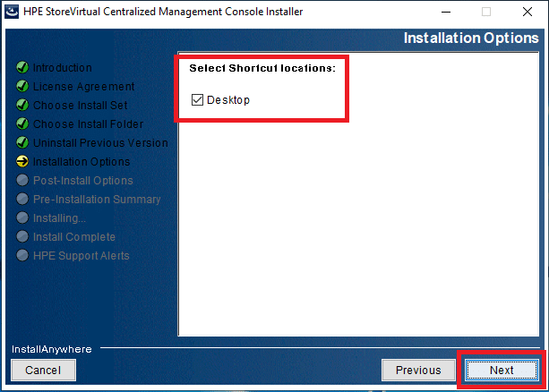Select the Install Complete step label
The image size is (549, 392).
click(x=73, y=237)
